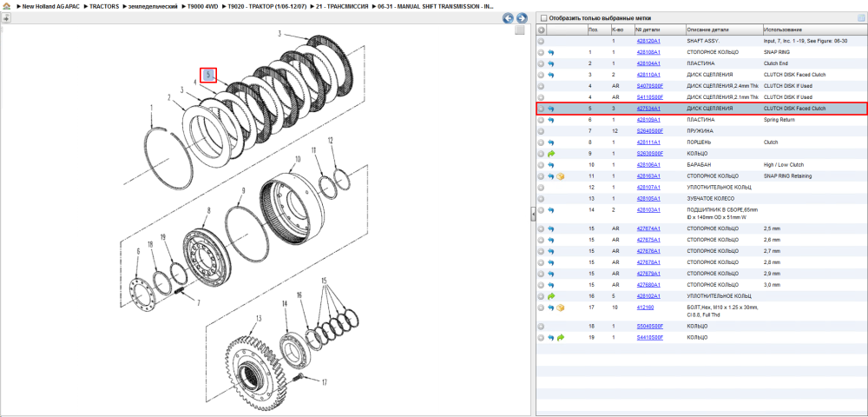Select the 'CLUTCH DISK Faced Clutch' text in highlighted row
Screen dimensions: 868x417
click(794, 109)
